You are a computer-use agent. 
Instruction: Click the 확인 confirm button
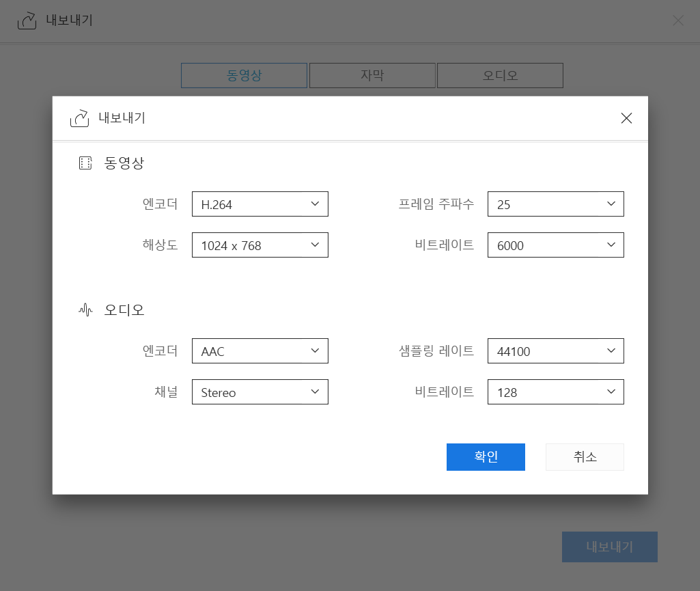click(486, 456)
